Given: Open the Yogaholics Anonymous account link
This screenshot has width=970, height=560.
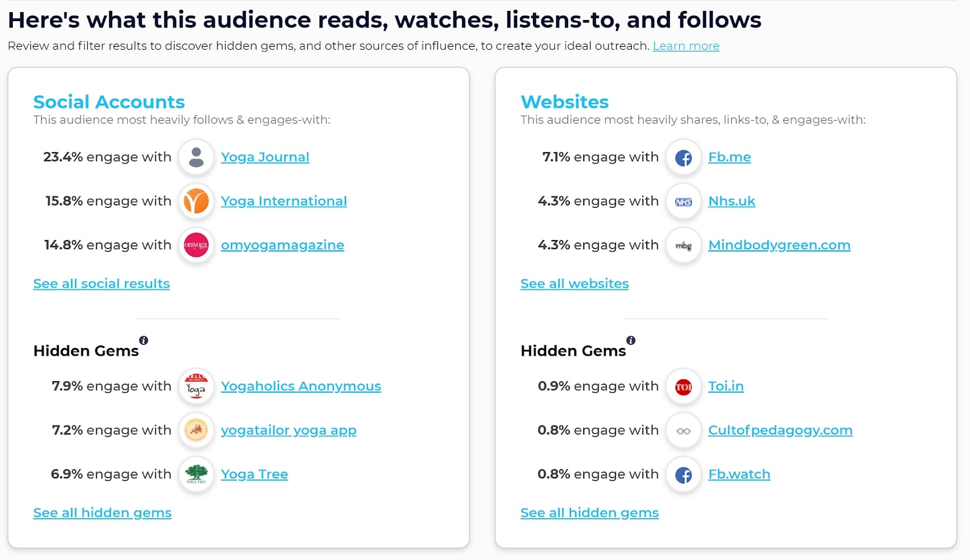Looking at the screenshot, I should 301,386.
